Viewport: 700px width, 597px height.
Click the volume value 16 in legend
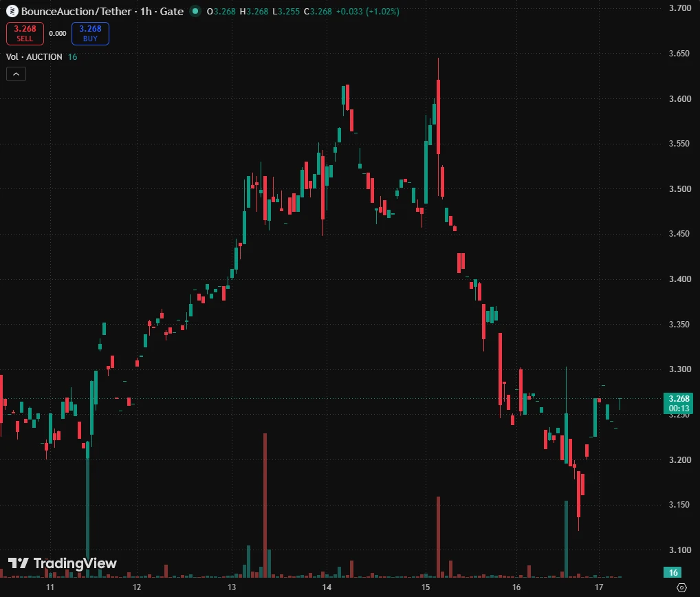click(72, 56)
